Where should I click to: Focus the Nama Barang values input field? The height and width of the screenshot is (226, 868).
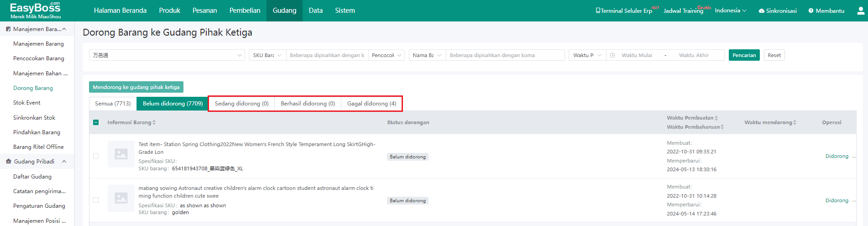pos(505,55)
